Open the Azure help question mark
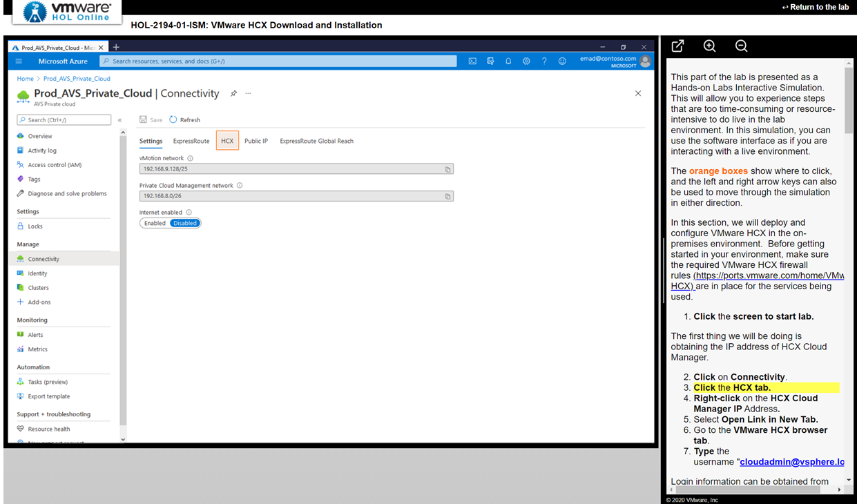This screenshot has height=504, width=857. 544,61
